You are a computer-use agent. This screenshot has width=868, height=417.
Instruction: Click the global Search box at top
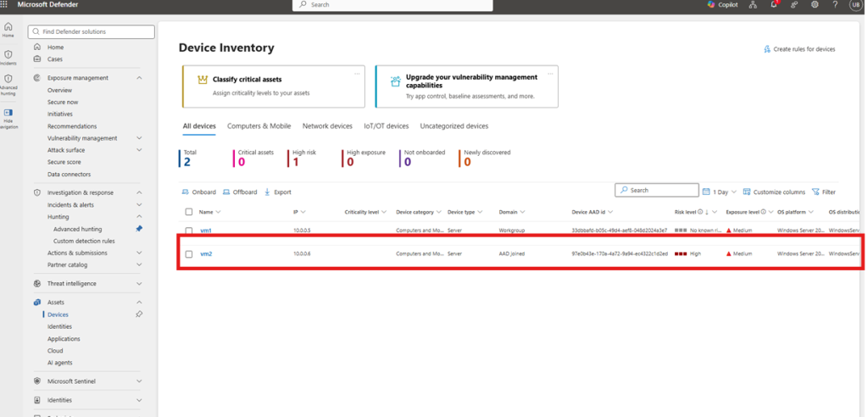click(x=392, y=5)
